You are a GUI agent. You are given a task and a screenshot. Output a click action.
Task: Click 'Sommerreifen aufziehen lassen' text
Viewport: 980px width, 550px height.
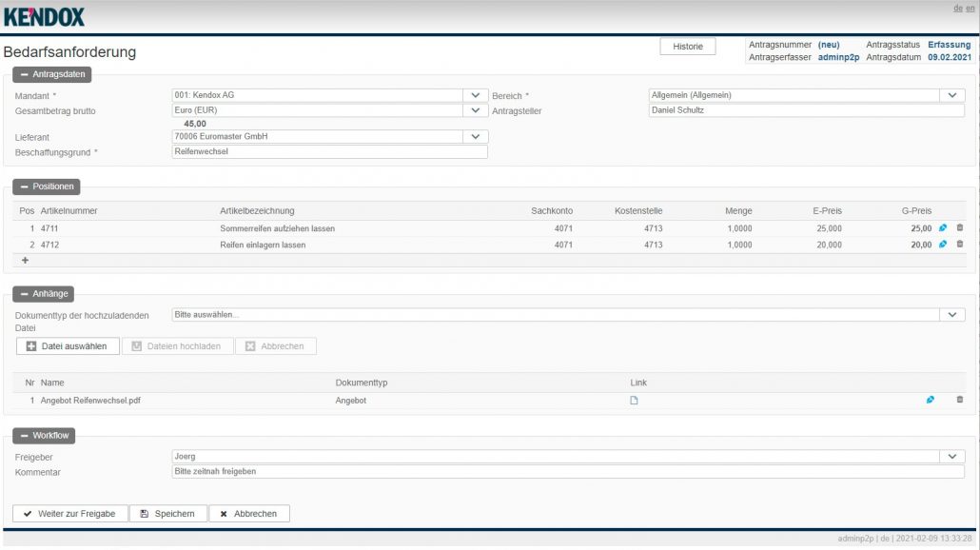coord(278,228)
